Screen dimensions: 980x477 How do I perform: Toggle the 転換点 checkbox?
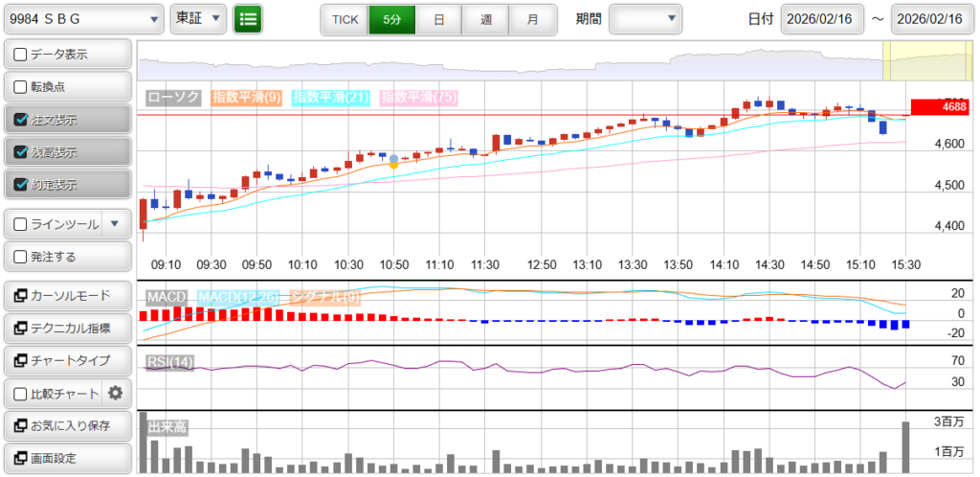tap(21, 87)
